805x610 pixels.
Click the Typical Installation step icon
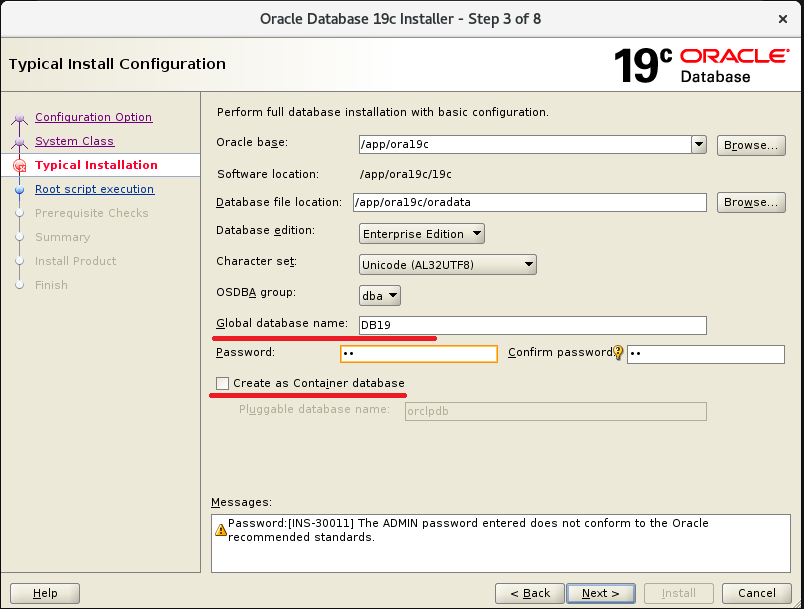tap(20, 165)
